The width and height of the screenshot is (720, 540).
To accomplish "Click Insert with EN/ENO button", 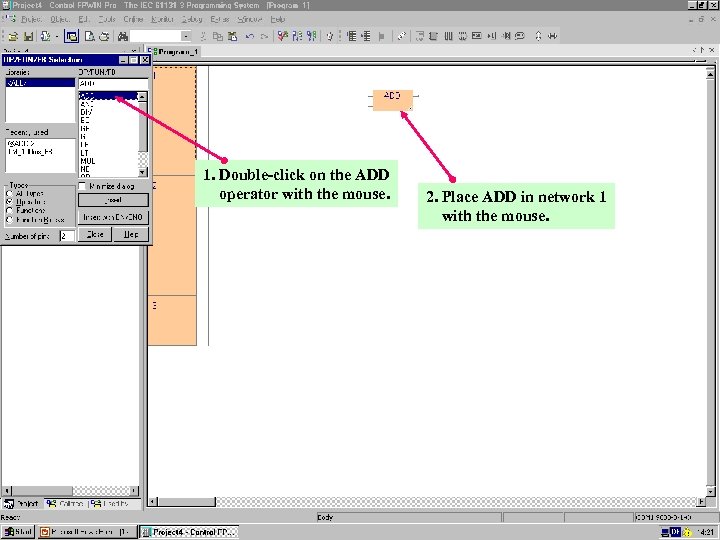I will [x=113, y=217].
